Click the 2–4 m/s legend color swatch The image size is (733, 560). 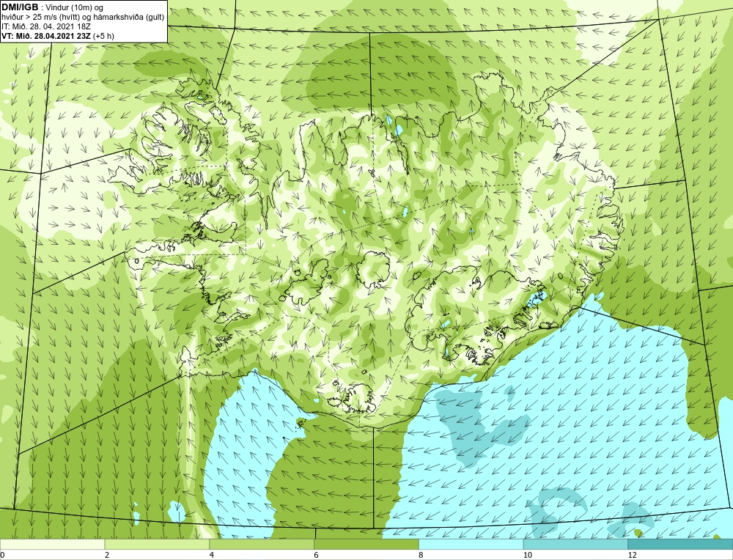[x=157, y=544]
